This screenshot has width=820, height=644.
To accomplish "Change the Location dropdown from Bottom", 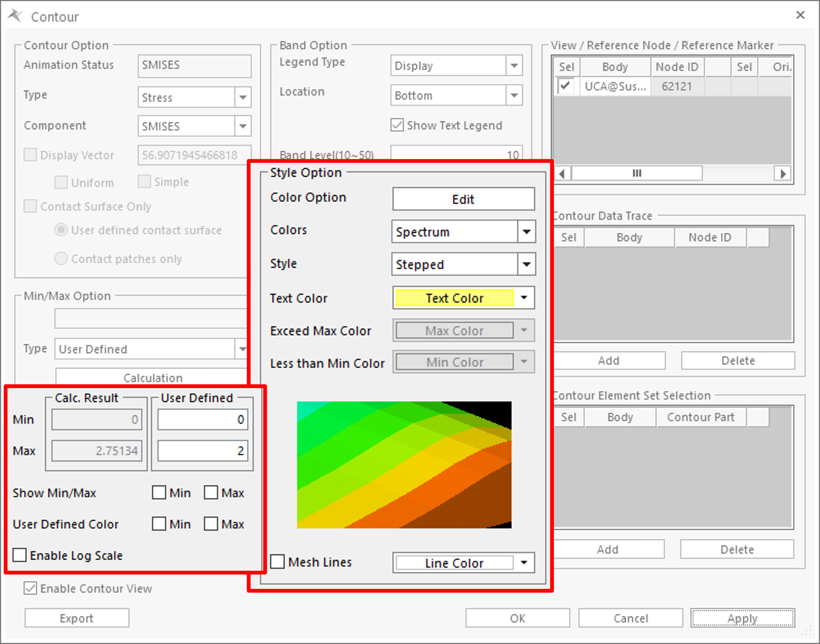I will tap(514, 95).
